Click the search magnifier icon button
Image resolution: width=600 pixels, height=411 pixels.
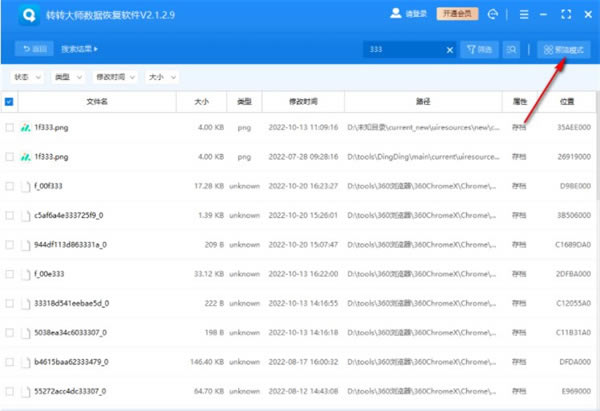[x=512, y=49]
